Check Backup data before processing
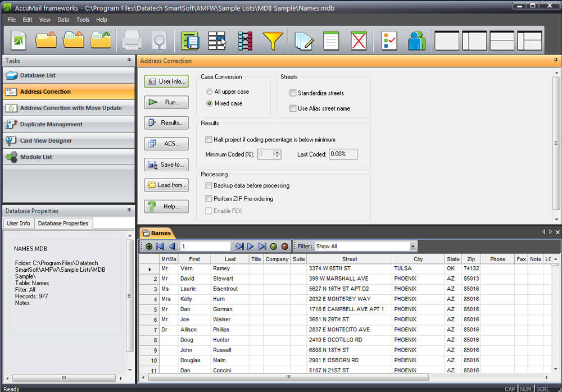Viewport: 562px width, 392px height. 209,186
